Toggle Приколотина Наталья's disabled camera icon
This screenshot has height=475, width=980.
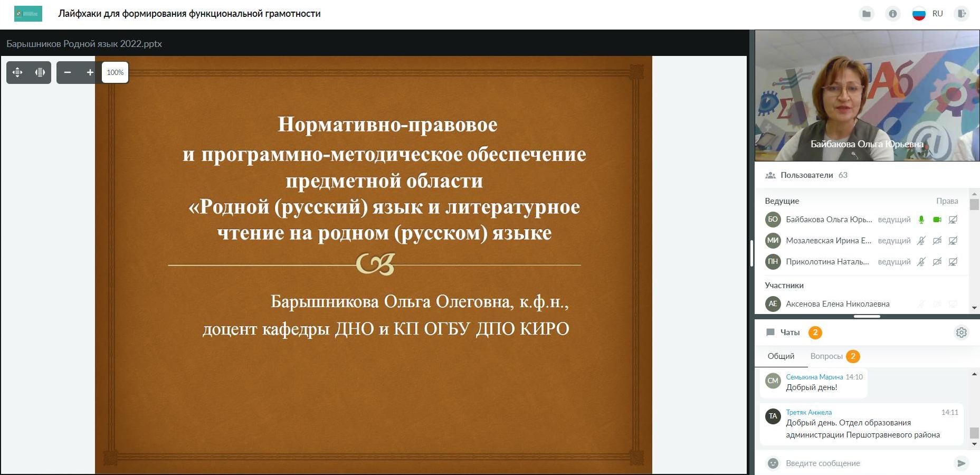(x=937, y=262)
